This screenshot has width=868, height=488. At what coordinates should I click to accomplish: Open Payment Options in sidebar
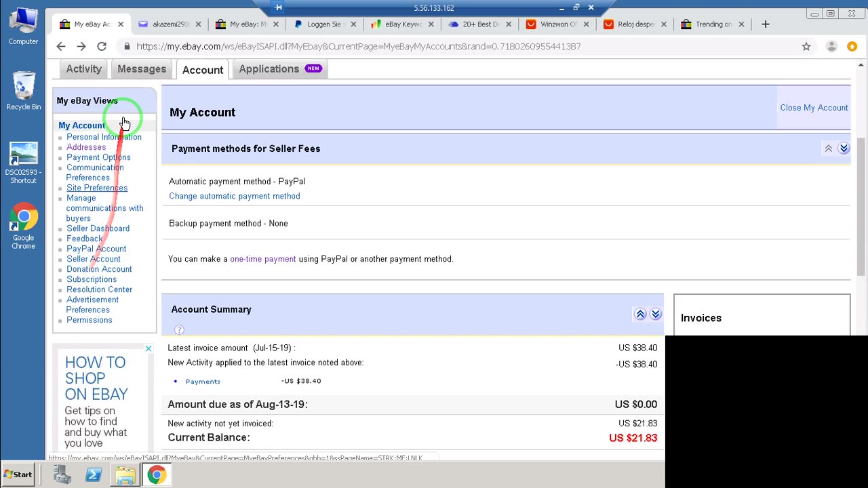click(98, 157)
